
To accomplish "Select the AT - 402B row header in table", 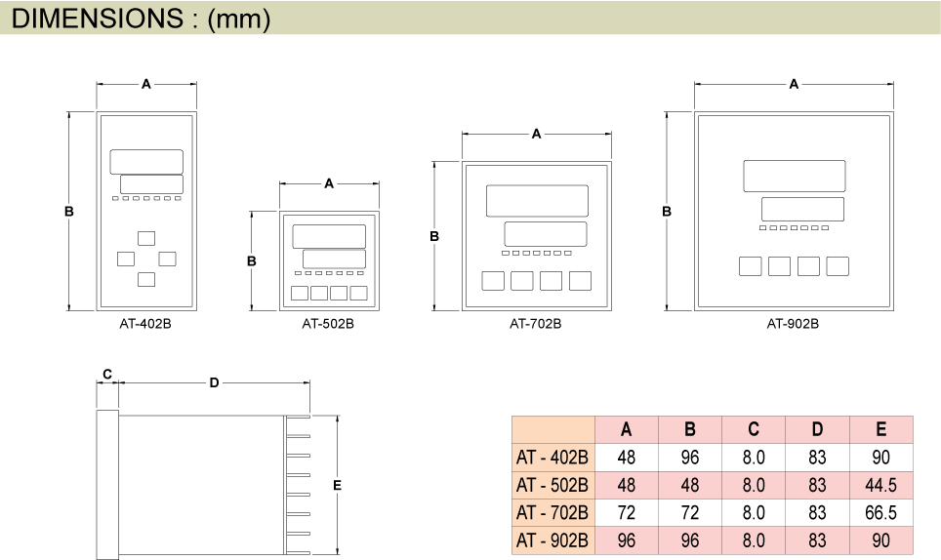I will click(x=552, y=457).
